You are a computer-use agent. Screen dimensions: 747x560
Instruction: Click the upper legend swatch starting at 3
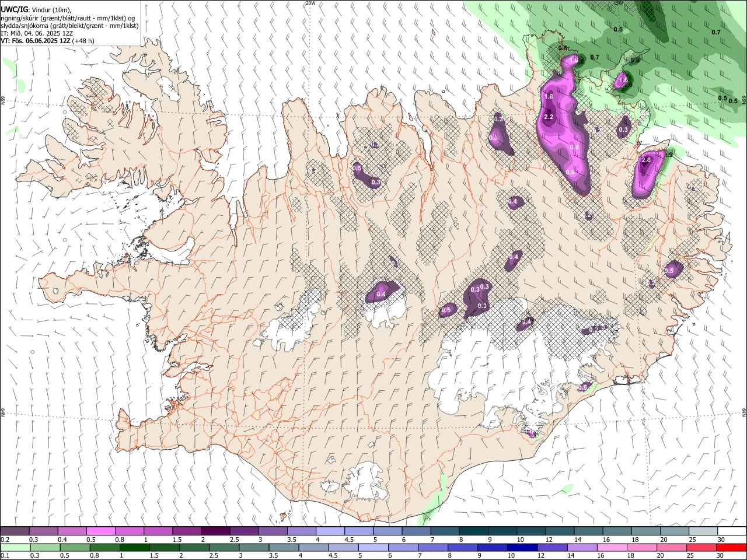coord(272,531)
